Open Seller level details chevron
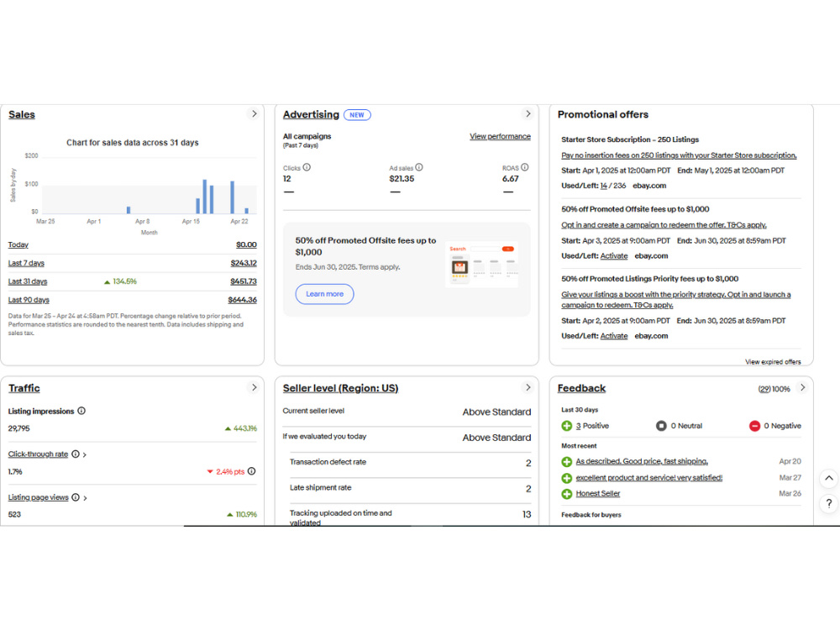The height and width of the screenshot is (630, 840). click(528, 387)
